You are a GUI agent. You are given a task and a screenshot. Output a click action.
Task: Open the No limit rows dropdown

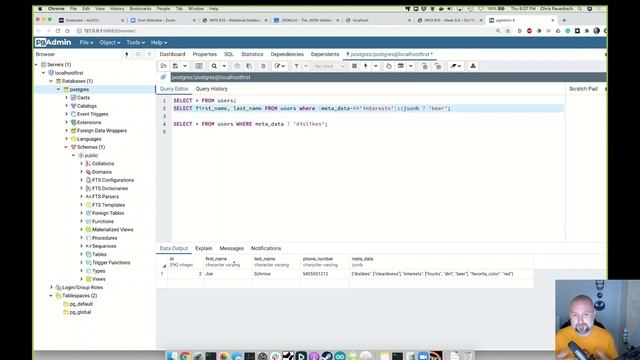329,66
